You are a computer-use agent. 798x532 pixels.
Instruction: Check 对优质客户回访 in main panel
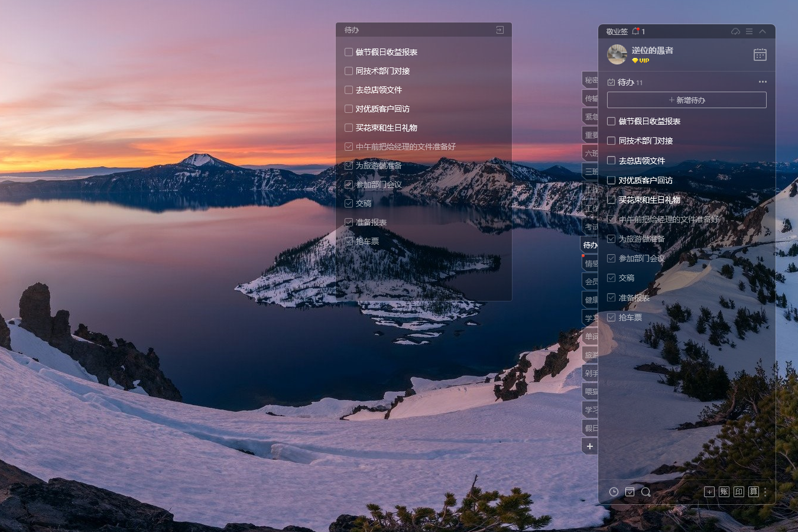tap(611, 180)
